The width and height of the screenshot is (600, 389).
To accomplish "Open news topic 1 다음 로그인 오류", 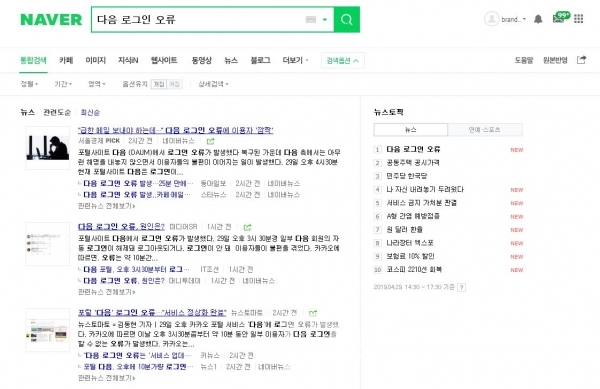I will [x=413, y=149].
